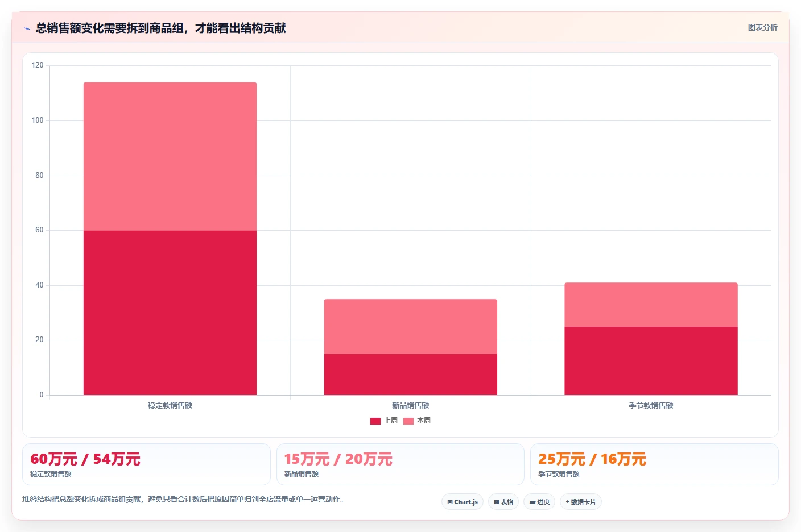Click the 本周 legend label
Viewport: 801px width, 532px height.
[x=424, y=421]
